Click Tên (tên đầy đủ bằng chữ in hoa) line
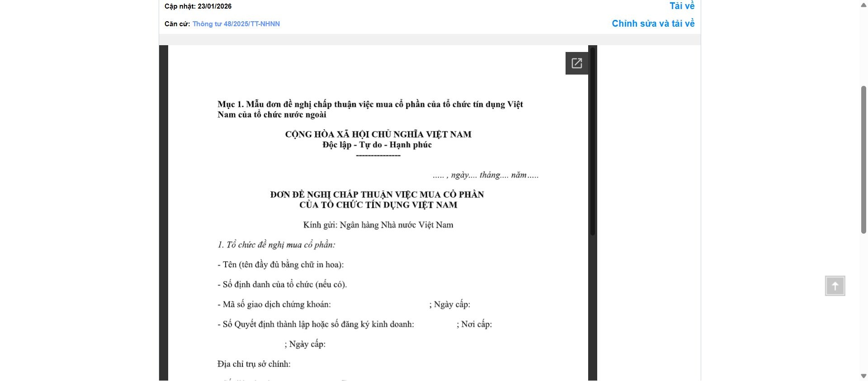Viewport: 868px width, 381px height. coord(280,265)
